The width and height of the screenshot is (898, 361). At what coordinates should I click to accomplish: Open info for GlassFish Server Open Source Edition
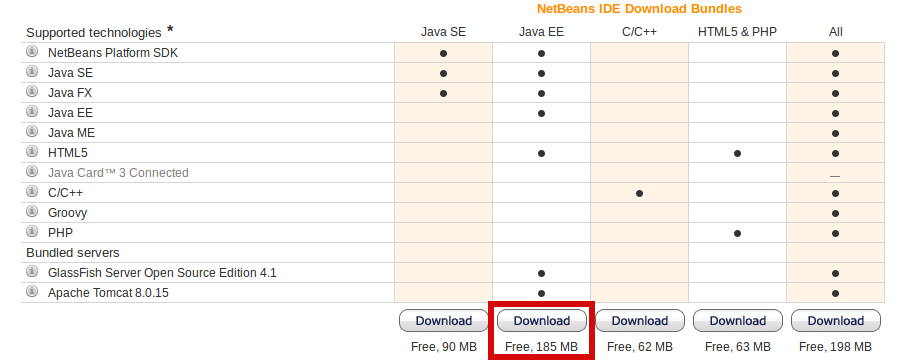click(x=32, y=272)
